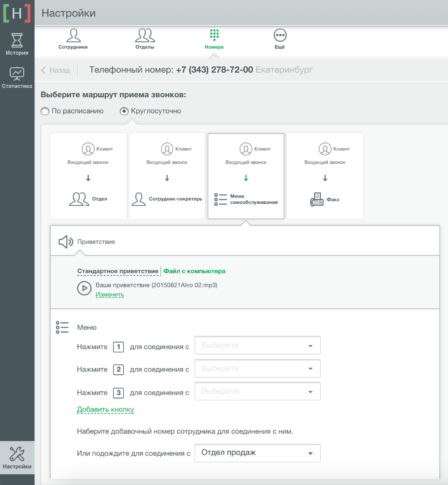Click the Клиент avatar on the Отдел card
This screenshot has height=485, width=448.
click(x=88, y=149)
